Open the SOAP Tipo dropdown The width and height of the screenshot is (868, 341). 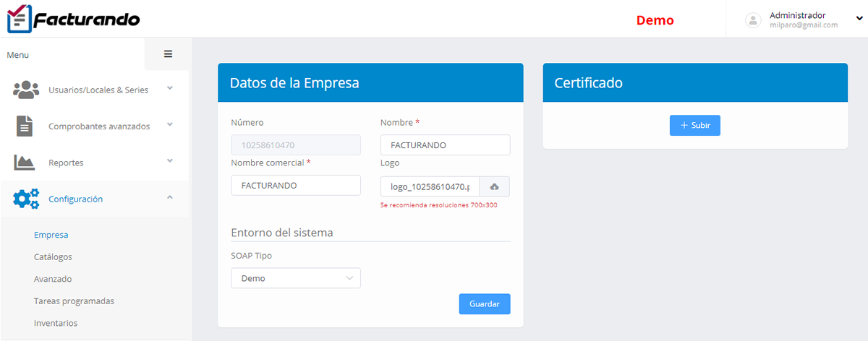coord(295,278)
